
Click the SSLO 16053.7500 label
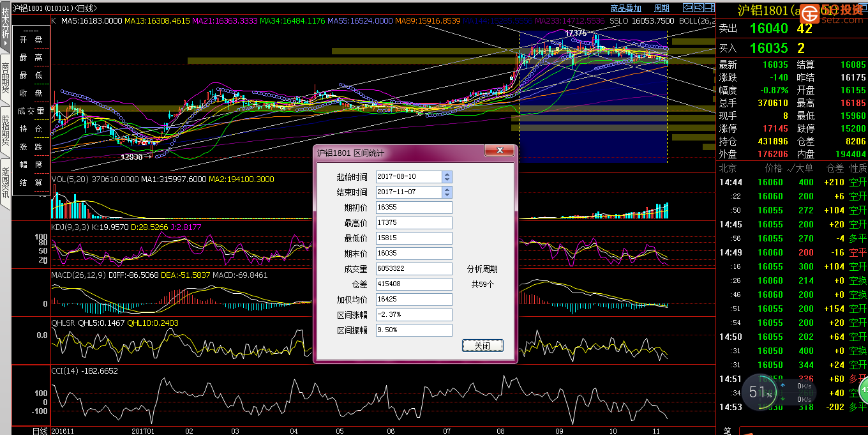click(x=641, y=21)
